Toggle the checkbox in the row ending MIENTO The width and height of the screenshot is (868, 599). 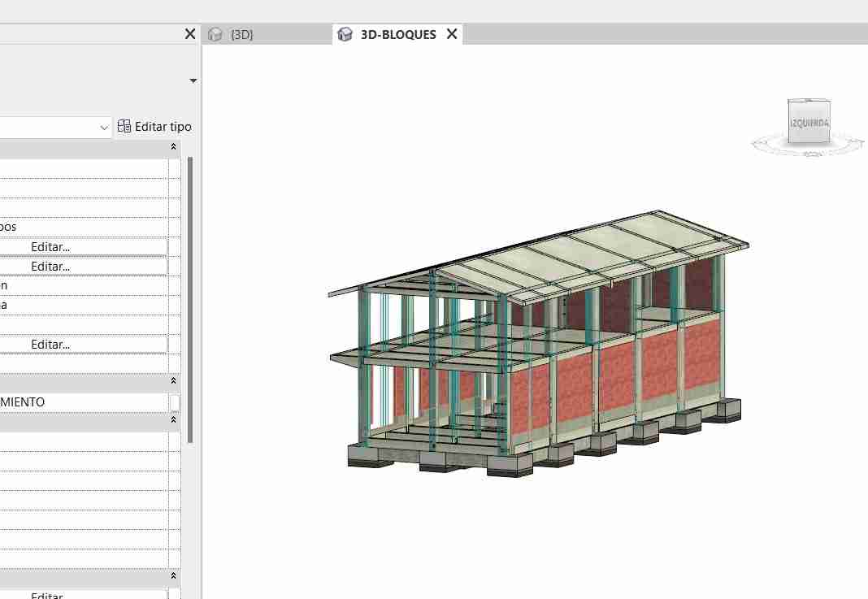coord(175,402)
